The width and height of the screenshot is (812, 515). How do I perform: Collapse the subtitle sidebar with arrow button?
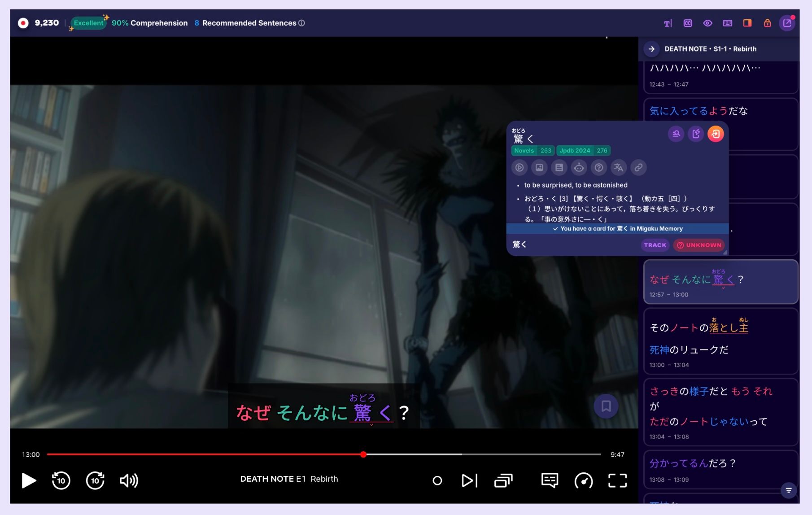pyautogui.click(x=651, y=49)
